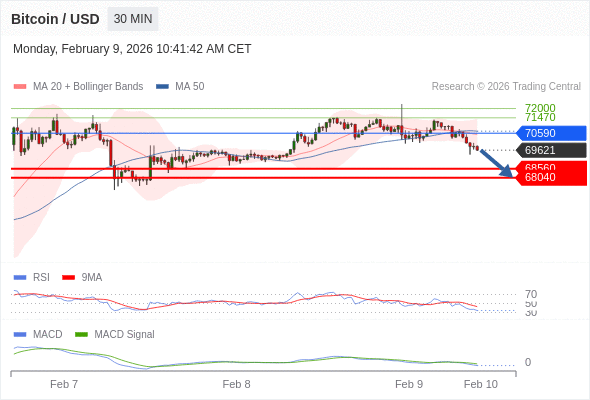The image size is (590, 400).
Task: Click the red 9MA legend swatch
Action: click(x=68, y=278)
